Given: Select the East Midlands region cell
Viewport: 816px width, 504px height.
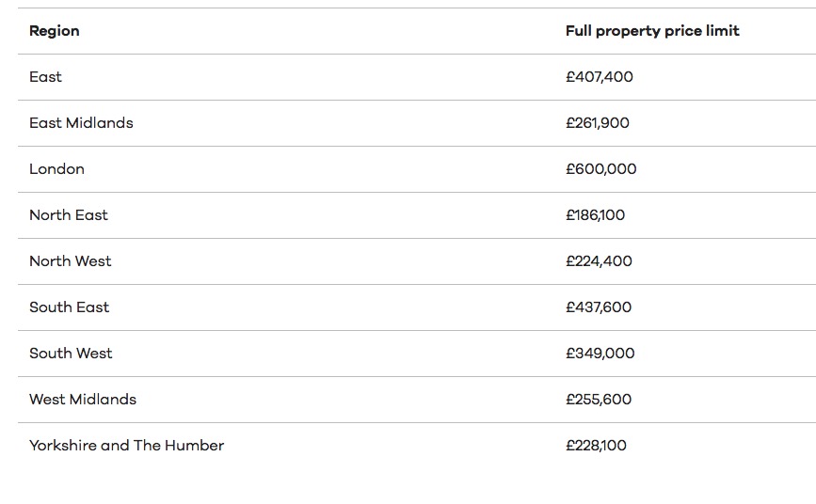Looking at the screenshot, I should [81, 123].
